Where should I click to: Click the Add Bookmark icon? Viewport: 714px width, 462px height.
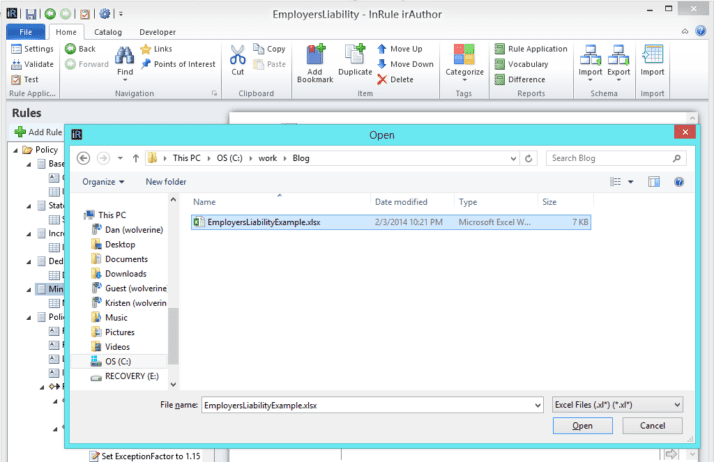point(316,56)
